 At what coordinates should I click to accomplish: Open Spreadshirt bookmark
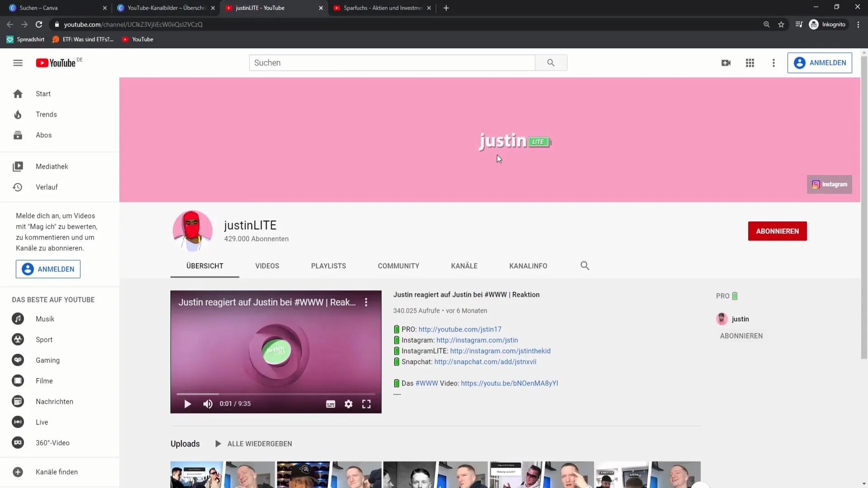click(25, 39)
